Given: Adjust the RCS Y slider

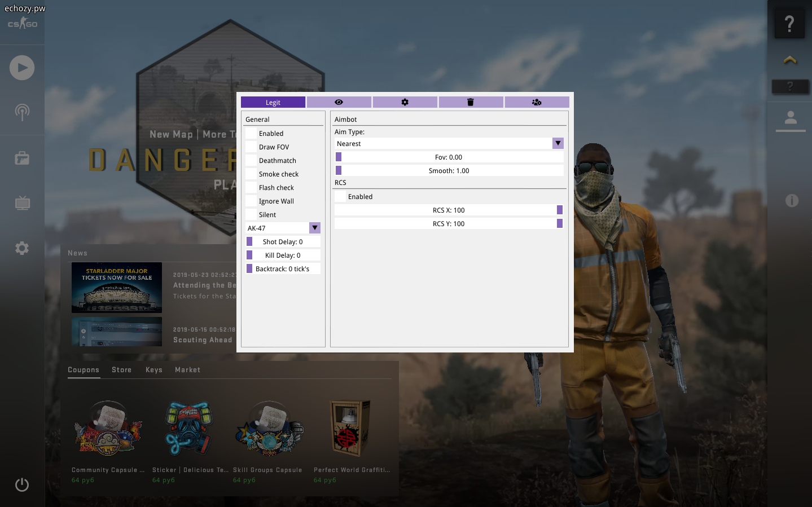Looking at the screenshot, I should 449,223.
